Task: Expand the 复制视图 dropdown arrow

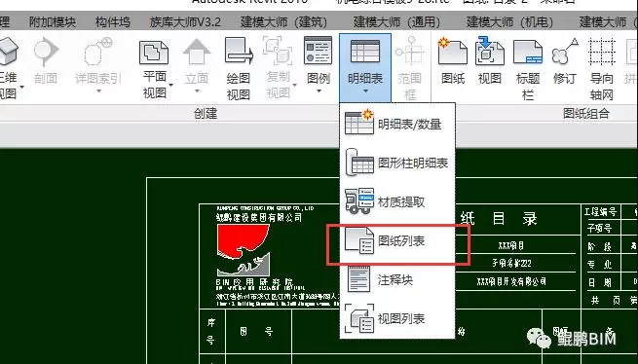Action: [x=294, y=85]
